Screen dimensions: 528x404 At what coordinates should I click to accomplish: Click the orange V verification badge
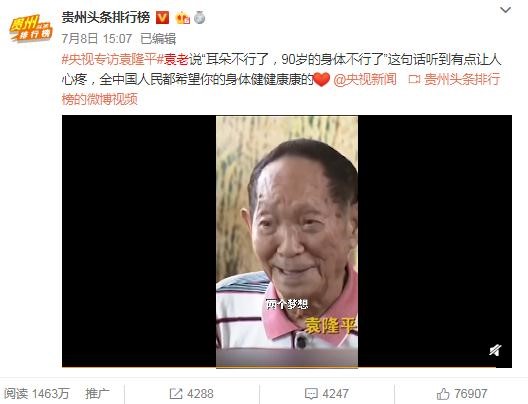click(x=162, y=18)
